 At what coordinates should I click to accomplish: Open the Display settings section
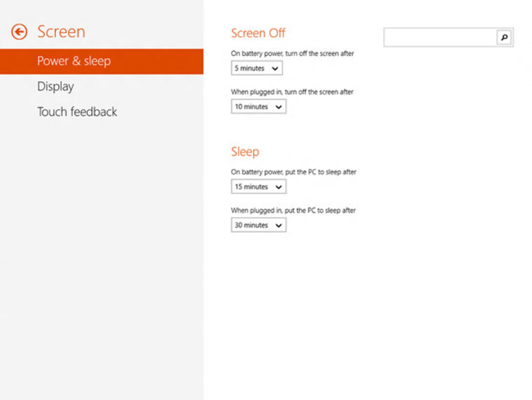(55, 87)
